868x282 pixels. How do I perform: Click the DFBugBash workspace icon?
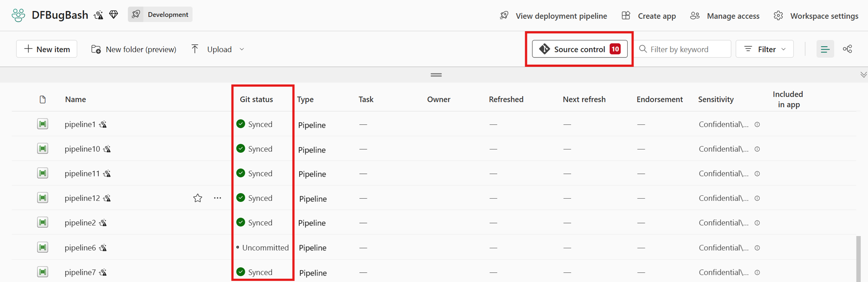click(x=18, y=15)
